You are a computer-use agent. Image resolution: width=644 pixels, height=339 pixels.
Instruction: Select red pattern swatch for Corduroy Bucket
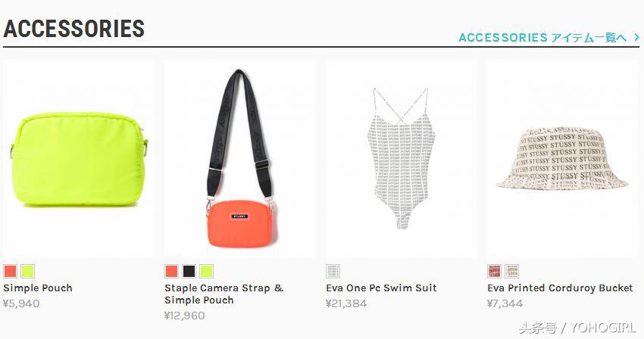click(x=495, y=271)
